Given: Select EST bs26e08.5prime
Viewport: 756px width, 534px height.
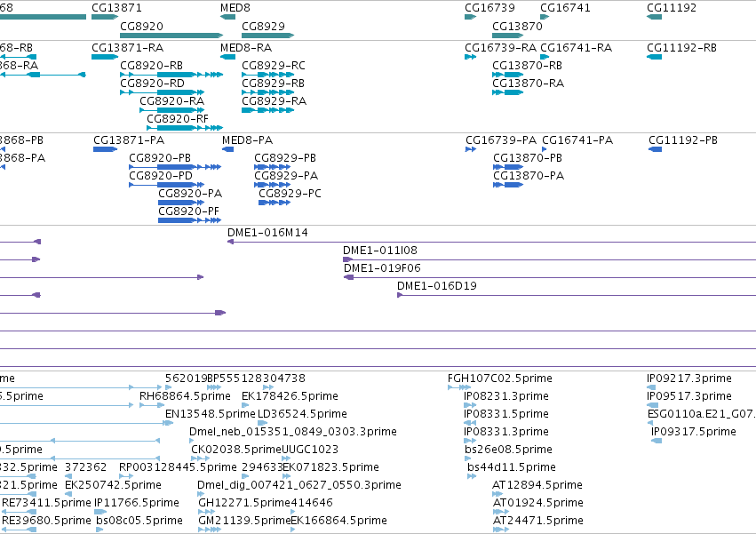Looking at the screenshot, I should click(x=509, y=450).
